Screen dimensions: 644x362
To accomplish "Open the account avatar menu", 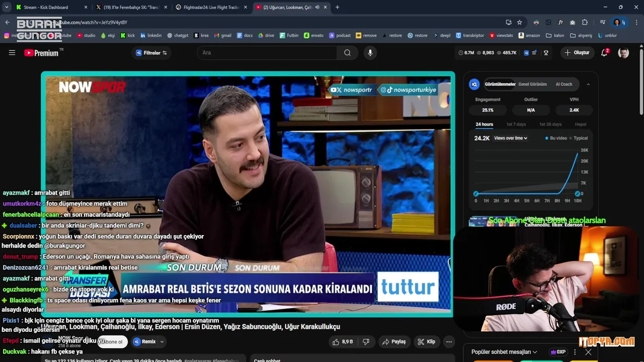I will coord(623,53).
